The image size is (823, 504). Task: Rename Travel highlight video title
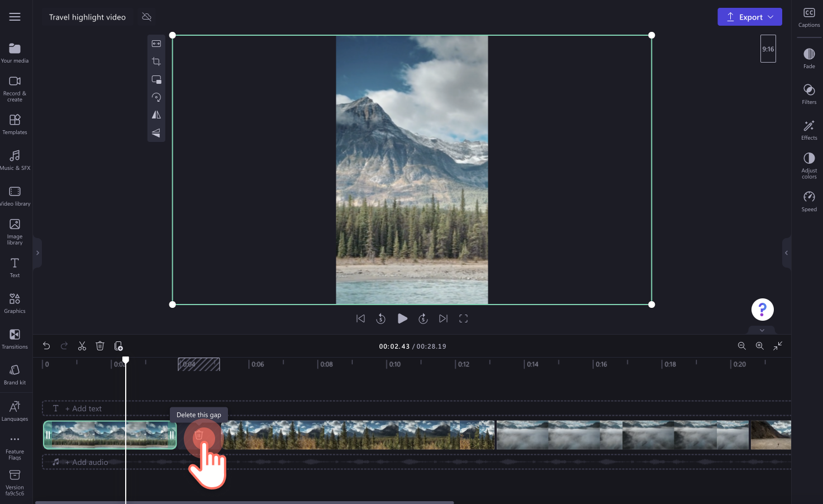[x=87, y=17]
